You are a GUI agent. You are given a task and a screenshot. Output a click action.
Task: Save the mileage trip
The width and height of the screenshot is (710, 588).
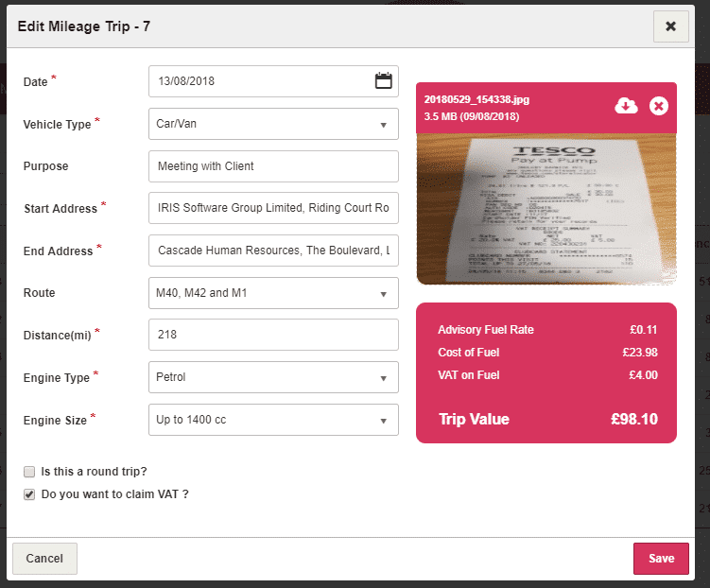[661, 559]
